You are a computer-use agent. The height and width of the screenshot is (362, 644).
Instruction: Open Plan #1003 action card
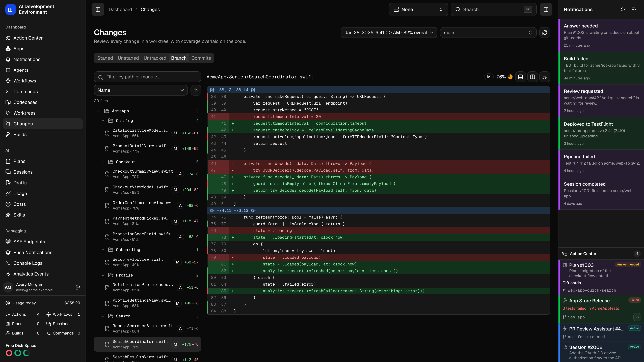pos(601,277)
